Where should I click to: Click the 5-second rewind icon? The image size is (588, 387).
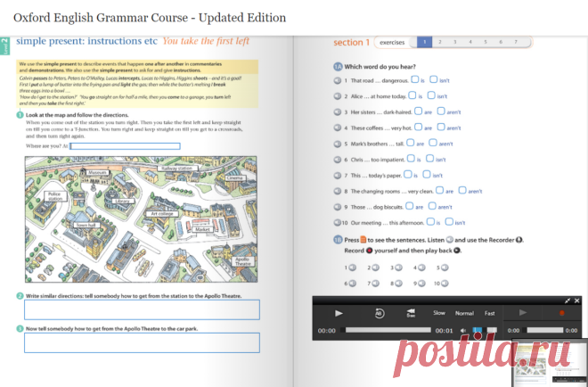click(411, 313)
